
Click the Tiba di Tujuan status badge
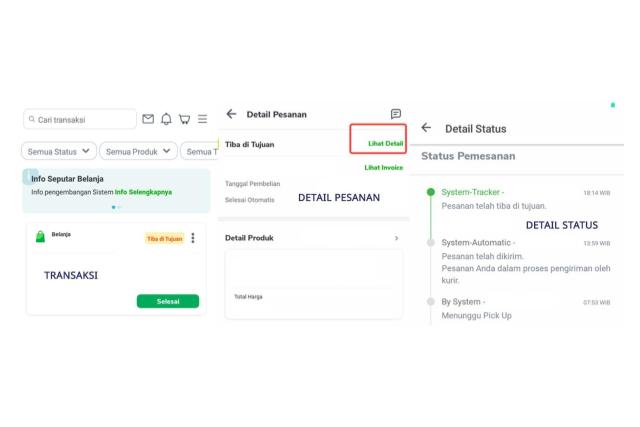coord(164,238)
